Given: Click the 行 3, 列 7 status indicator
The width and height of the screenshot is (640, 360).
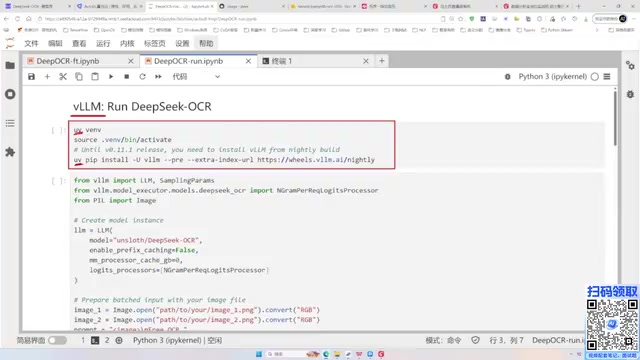Looking at the screenshot, I should coord(506,340).
